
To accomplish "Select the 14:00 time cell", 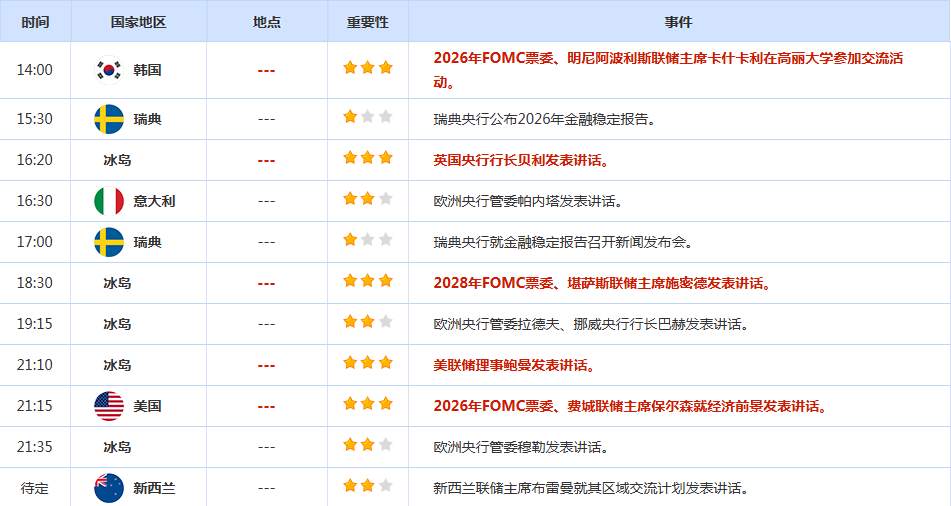I will 35,70.
